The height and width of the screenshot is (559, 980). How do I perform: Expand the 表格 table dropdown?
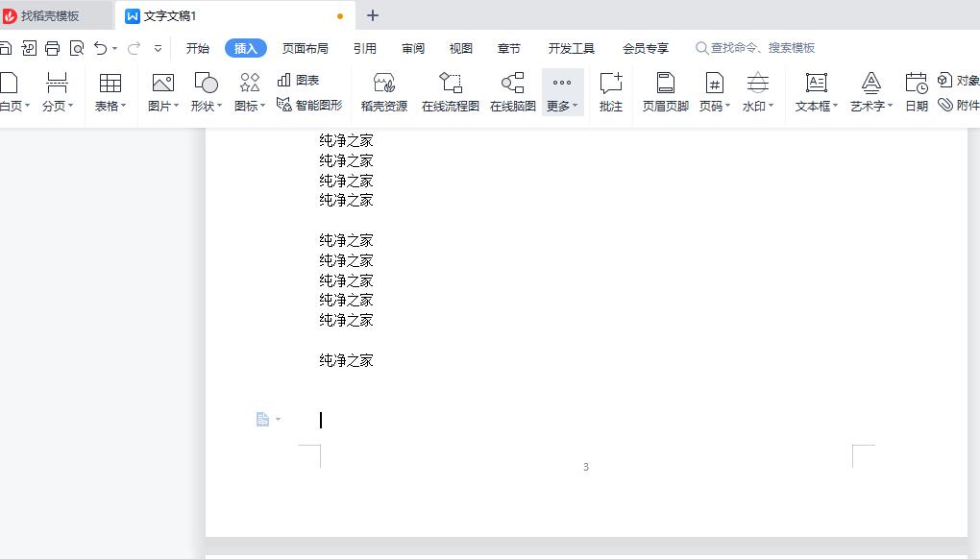(110, 106)
